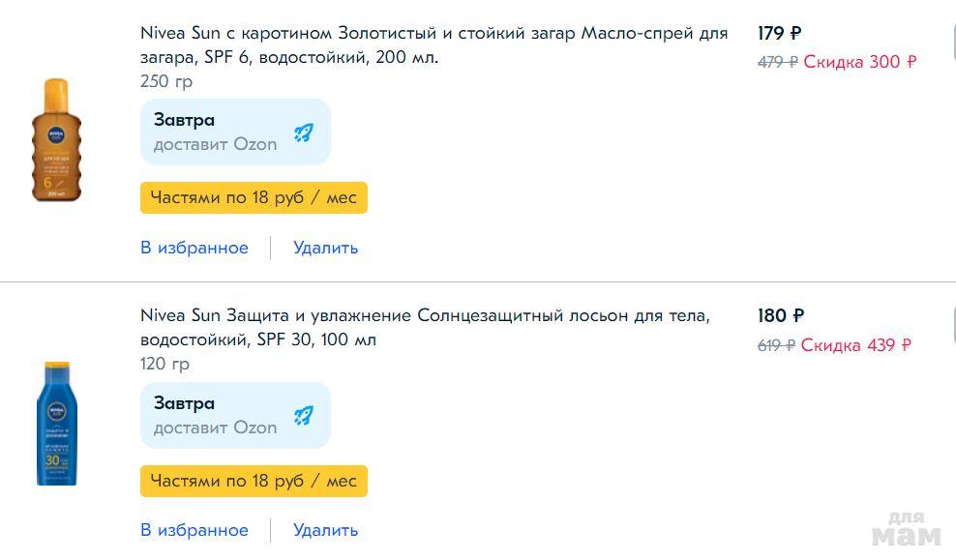Click the rocket icon for the SPF 6 oil spray

(x=304, y=133)
